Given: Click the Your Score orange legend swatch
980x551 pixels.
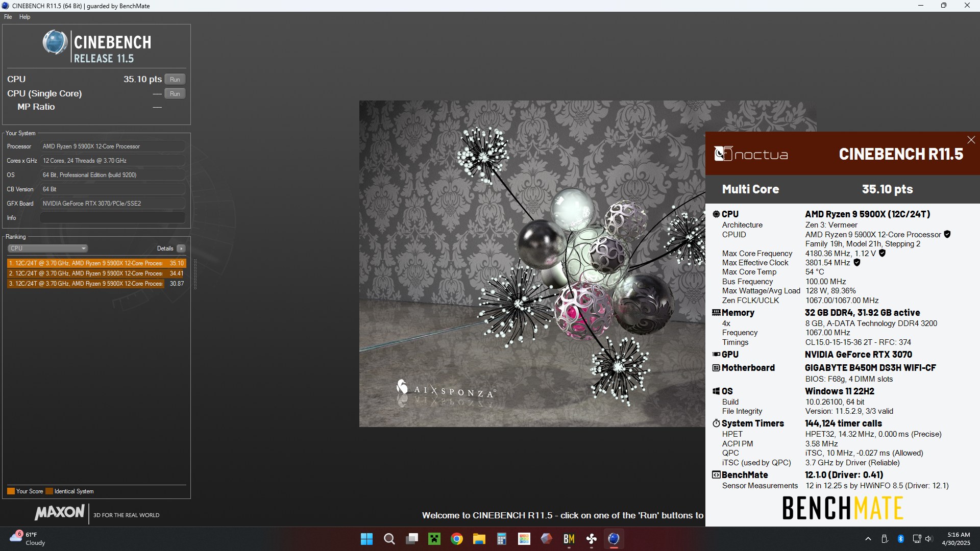Looking at the screenshot, I should click(11, 491).
